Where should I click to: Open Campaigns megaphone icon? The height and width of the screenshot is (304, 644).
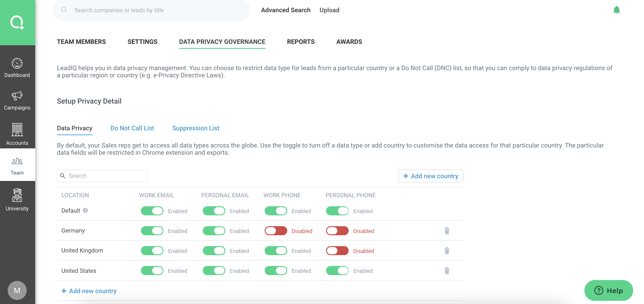pos(17,96)
